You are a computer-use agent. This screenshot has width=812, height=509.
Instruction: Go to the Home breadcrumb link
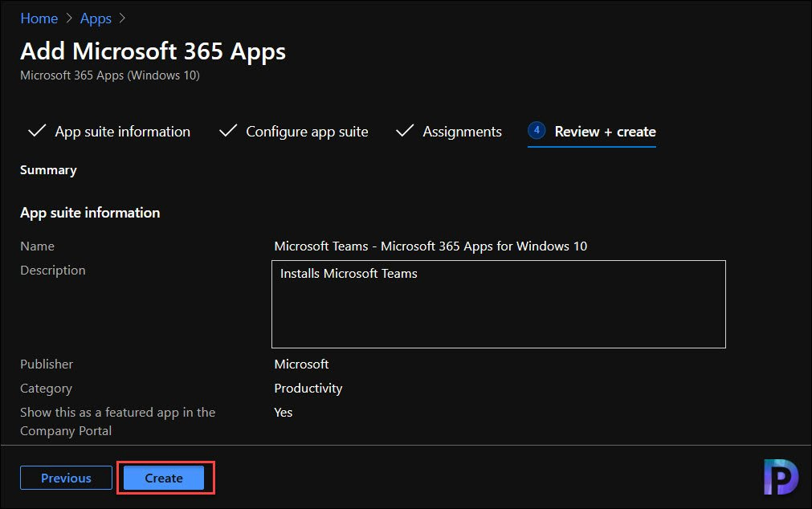tap(39, 18)
